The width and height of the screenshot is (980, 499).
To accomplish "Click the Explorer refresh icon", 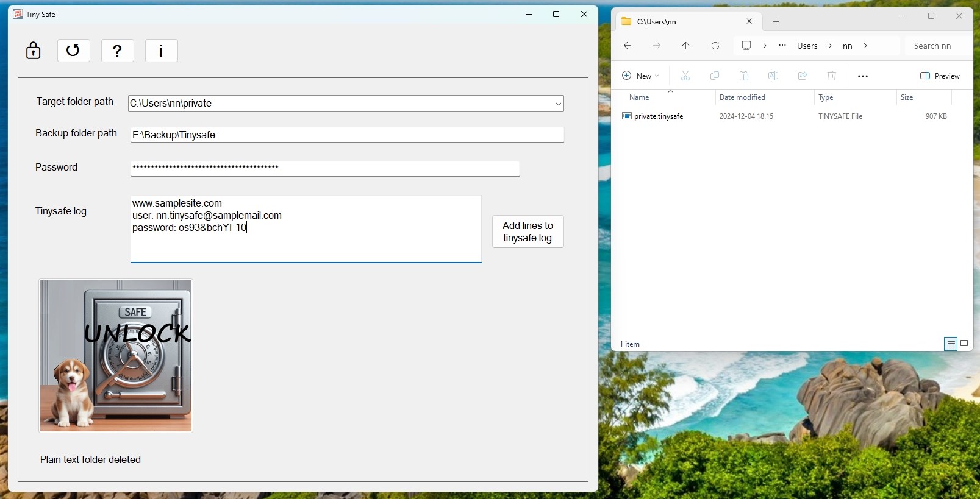I will click(x=715, y=46).
